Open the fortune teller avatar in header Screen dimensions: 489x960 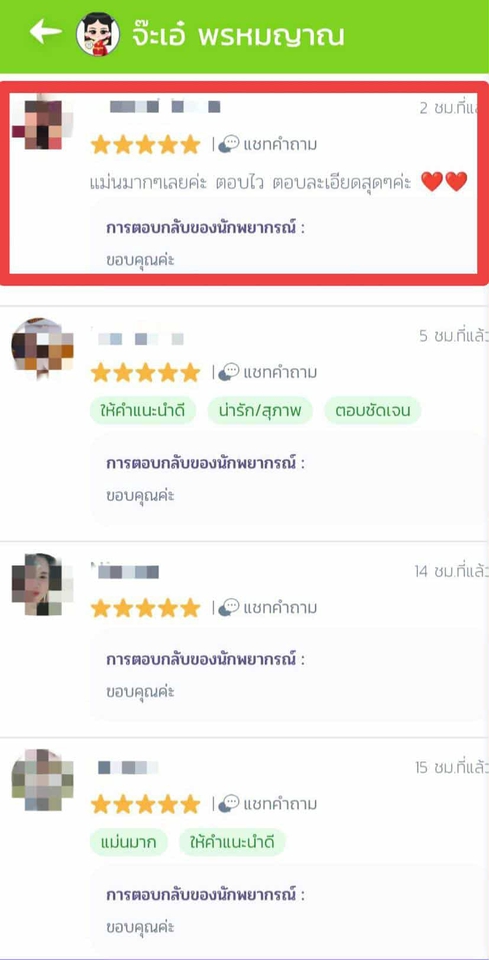click(x=98, y=34)
